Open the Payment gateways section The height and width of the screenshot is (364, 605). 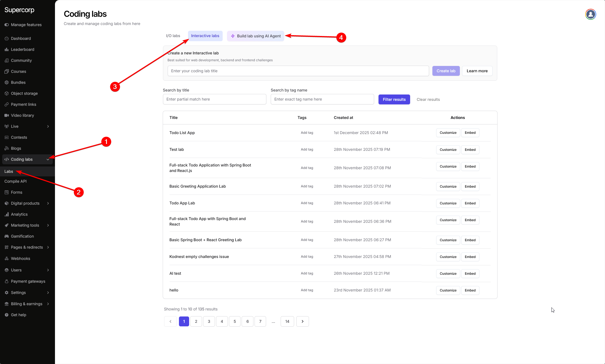point(28,281)
